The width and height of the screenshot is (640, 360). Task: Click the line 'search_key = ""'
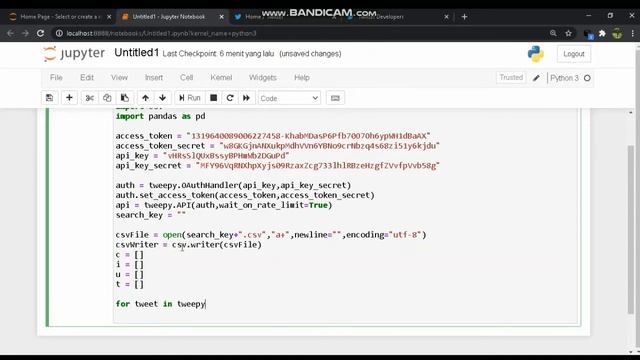pos(151,215)
